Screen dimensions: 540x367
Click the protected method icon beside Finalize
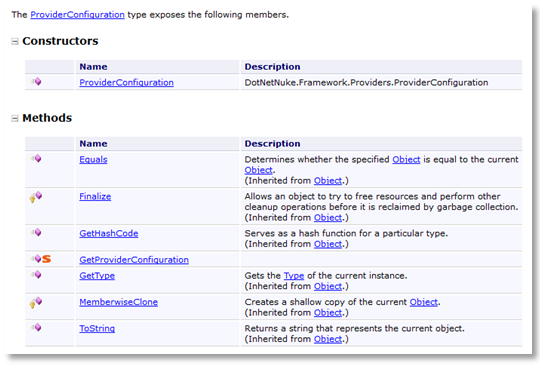pyautogui.click(x=36, y=197)
